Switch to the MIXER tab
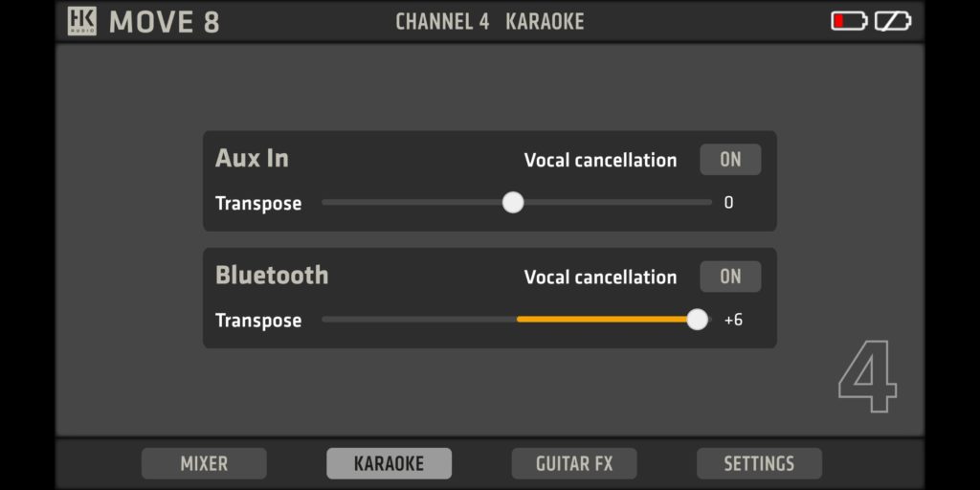980x490 pixels. [x=204, y=464]
